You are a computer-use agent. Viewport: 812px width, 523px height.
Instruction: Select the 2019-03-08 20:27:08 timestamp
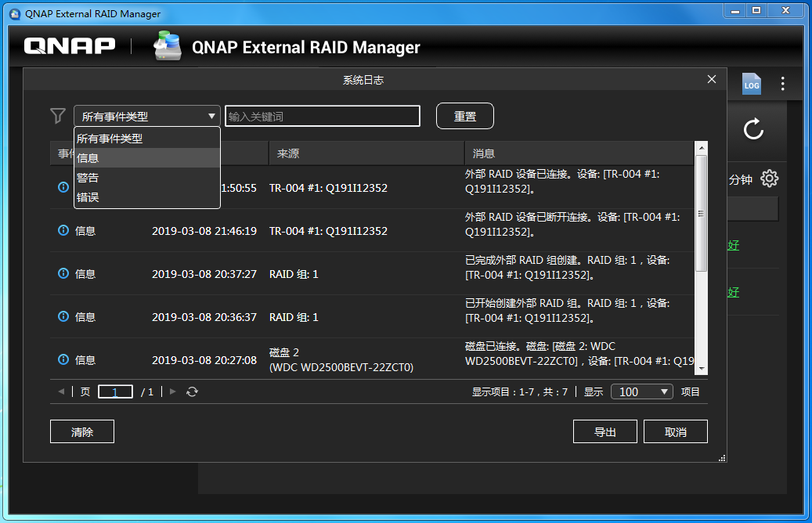pos(204,360)
